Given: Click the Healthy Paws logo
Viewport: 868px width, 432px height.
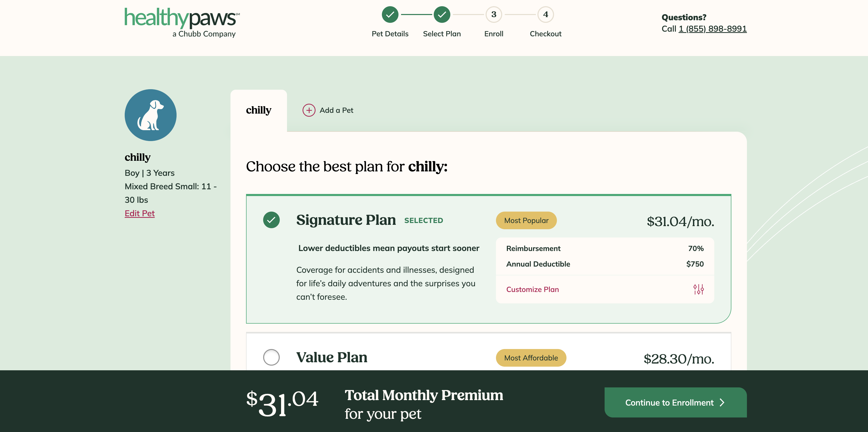Looking at the screenshot, I should (x=182, y=22).
